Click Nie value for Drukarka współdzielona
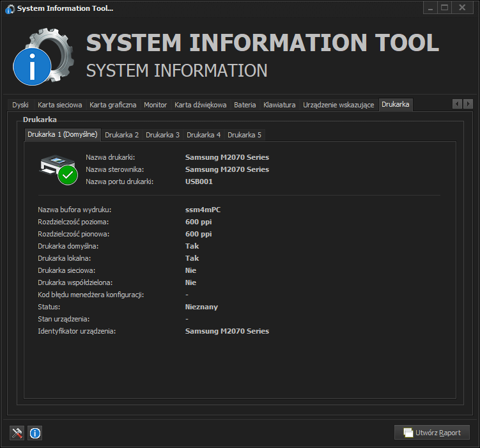The image size is (480, 448). coord(190,282)
